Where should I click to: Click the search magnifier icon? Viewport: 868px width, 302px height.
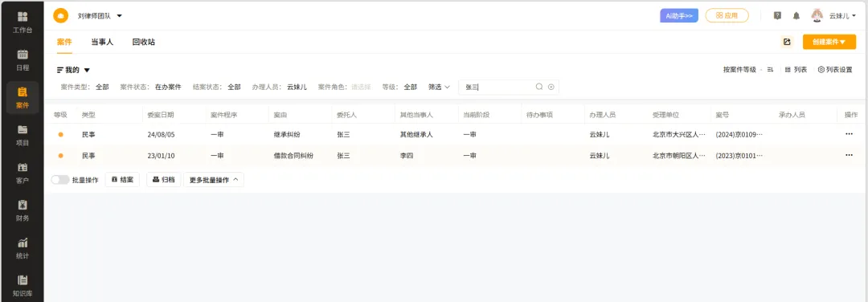point(539,87)
